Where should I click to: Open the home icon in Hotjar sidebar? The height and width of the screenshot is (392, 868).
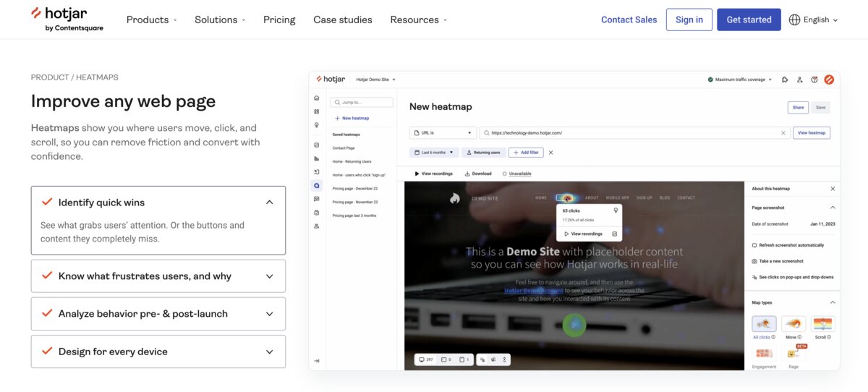316,98
